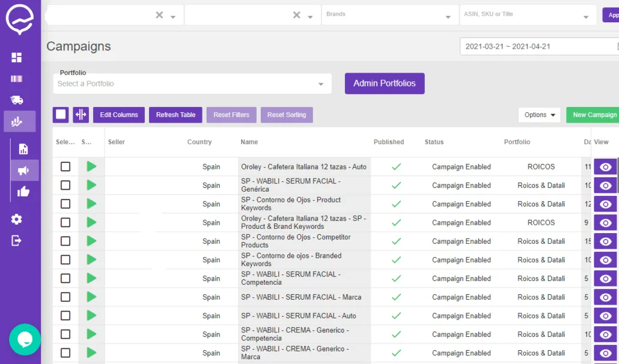Open the thumbs-up icon in sidebar
The height and width of the screenshot is (364, 619).
pos(23,192)
